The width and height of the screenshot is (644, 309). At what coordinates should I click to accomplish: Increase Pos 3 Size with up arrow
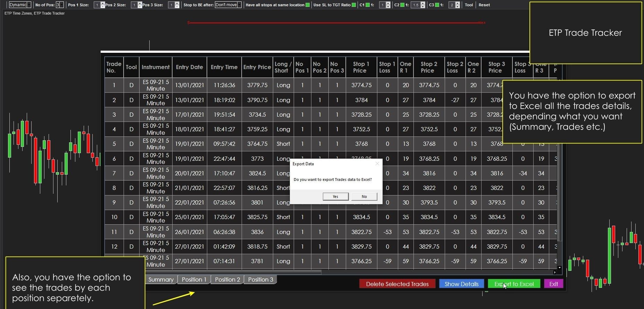click(177, 3)
